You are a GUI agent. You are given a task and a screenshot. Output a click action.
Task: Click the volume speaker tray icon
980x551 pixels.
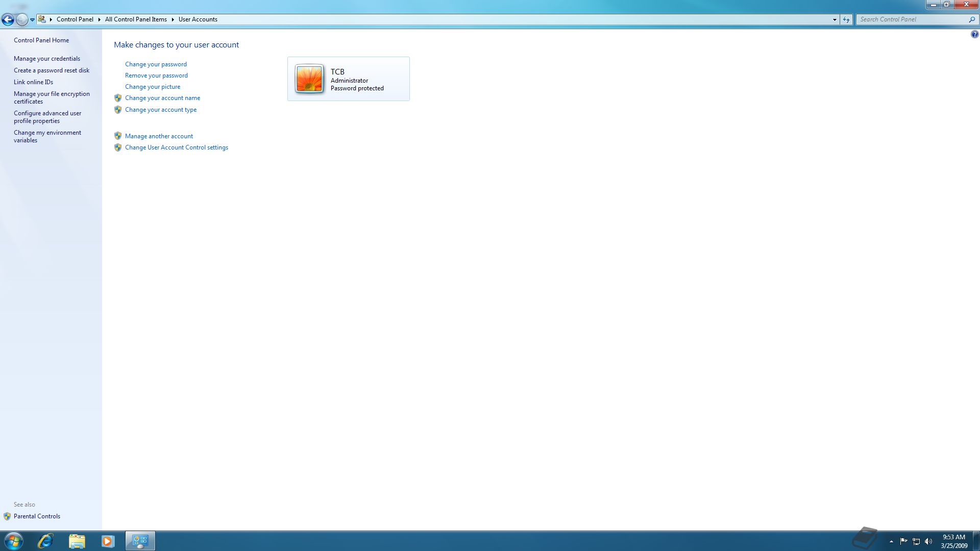click(928, 541)
